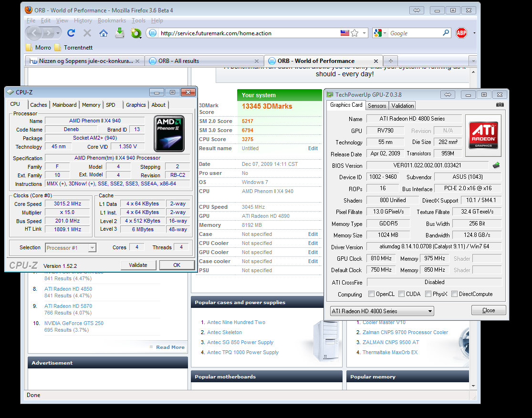
Task: Click the GPU-Z screenshot camera icon
Action: tap(500, 105)
